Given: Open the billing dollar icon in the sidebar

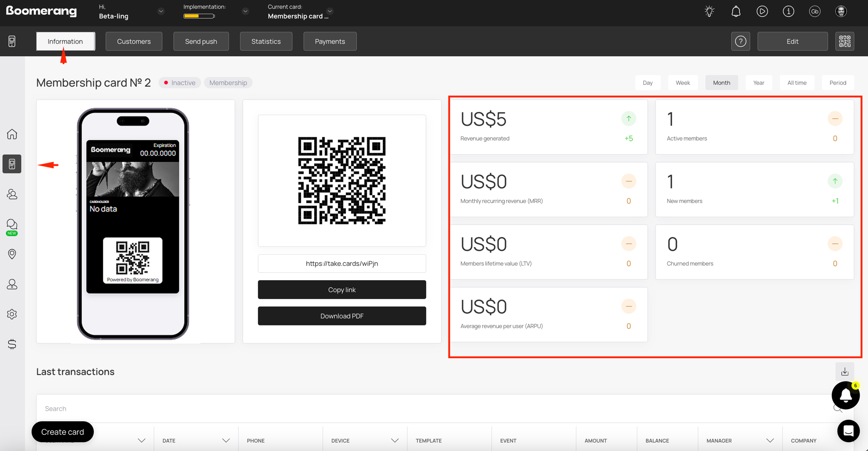Looking at the screenshot, I should [12, 344].
